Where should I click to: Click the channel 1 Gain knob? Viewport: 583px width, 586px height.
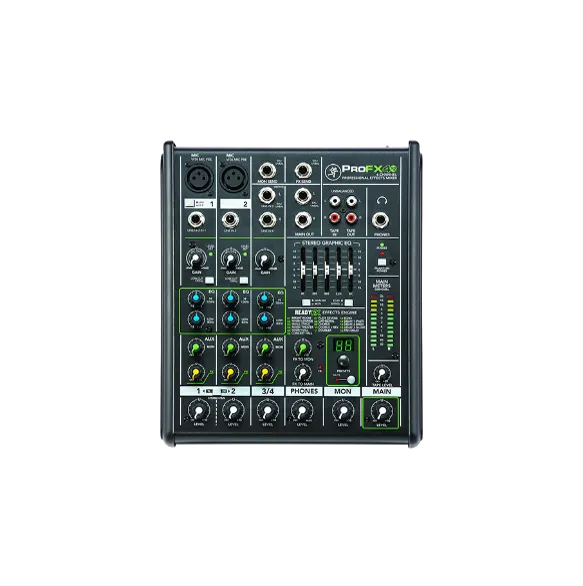[195, 259]
